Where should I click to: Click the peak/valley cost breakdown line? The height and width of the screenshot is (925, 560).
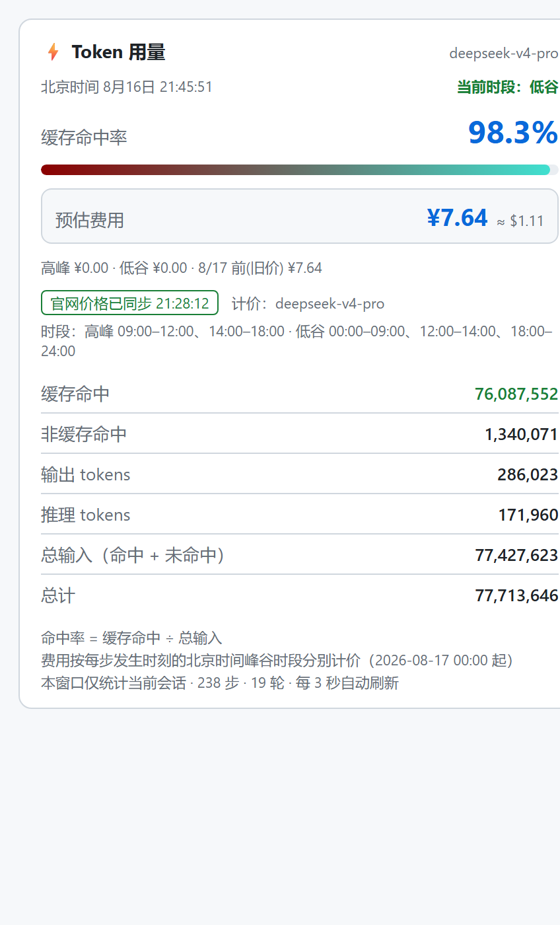tap(182, 268)
